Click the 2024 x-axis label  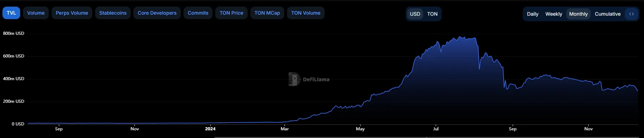(x=210, y=129)
